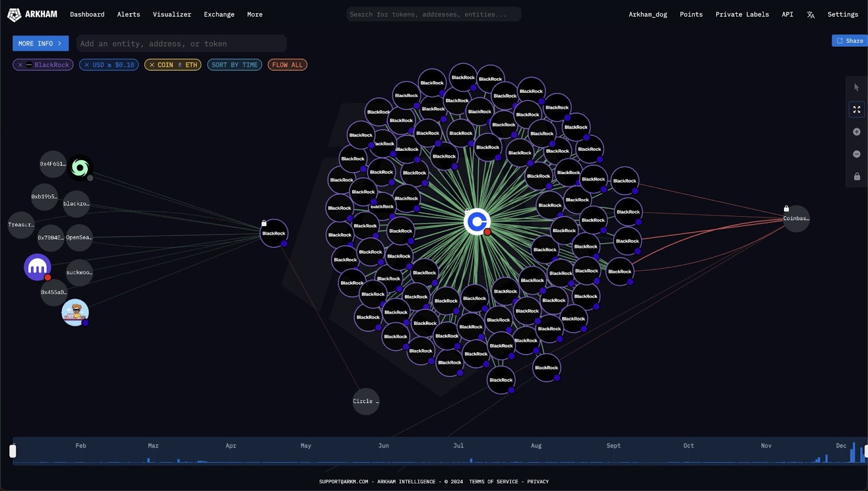Remove the USD ≥ $0.10 filter

tap(87, 65)
